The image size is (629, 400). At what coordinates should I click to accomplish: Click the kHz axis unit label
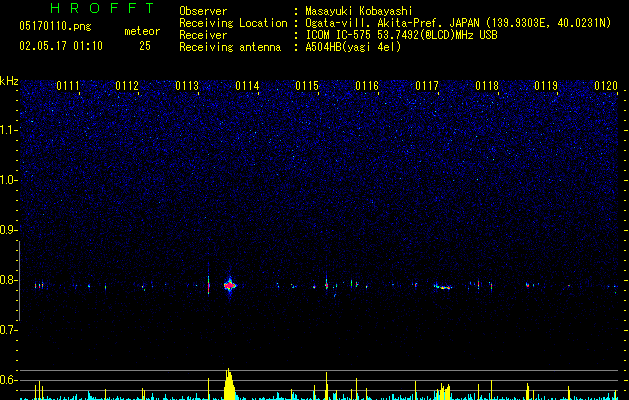[x=9, y=81]
